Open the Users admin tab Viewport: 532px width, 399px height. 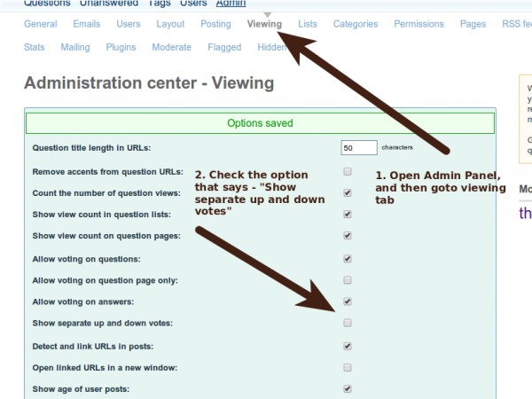(x=129, y=24)
